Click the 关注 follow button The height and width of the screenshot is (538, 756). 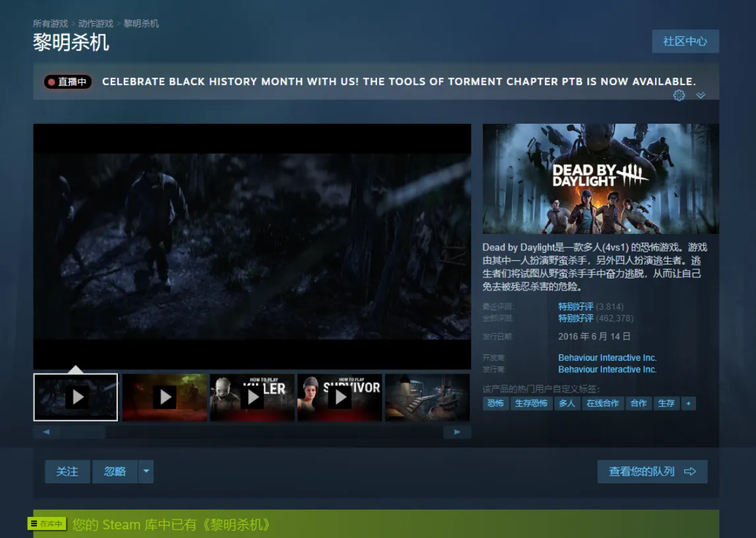(67, 471)
